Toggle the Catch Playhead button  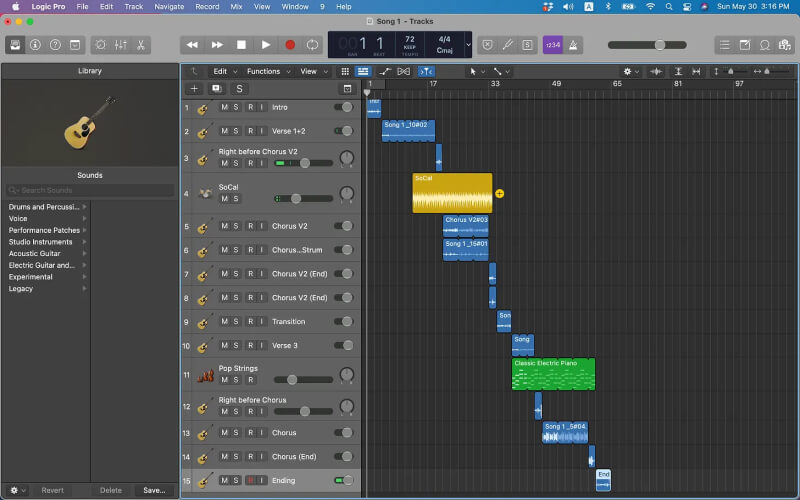click(x=426, y=71)
